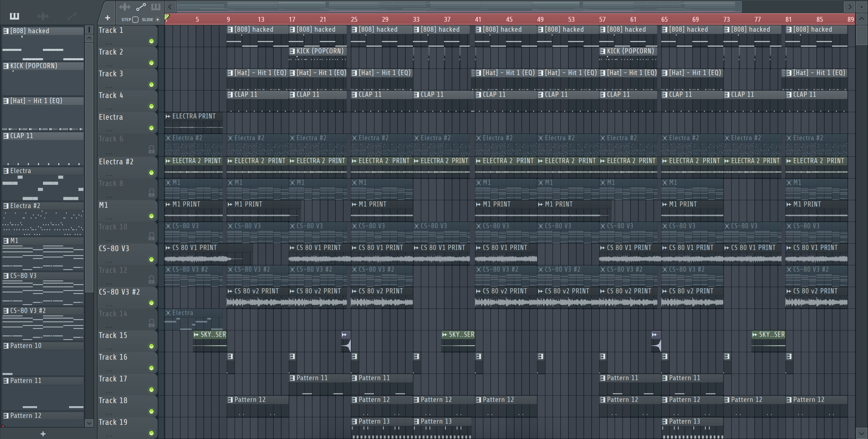Mute the Electra track green LED
This screenshot has width=868, height=439.
[x=151, y=128]
